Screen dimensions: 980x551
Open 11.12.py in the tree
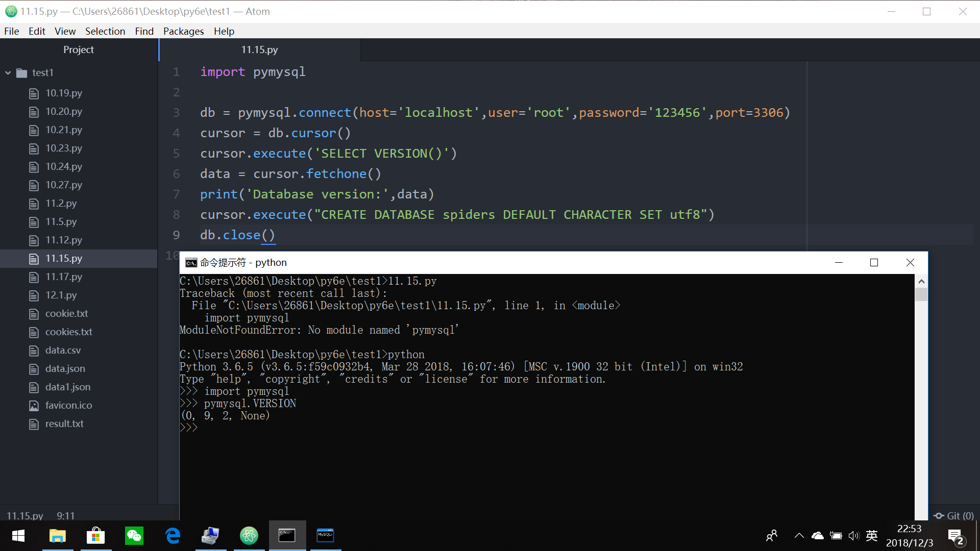(64, 240)
